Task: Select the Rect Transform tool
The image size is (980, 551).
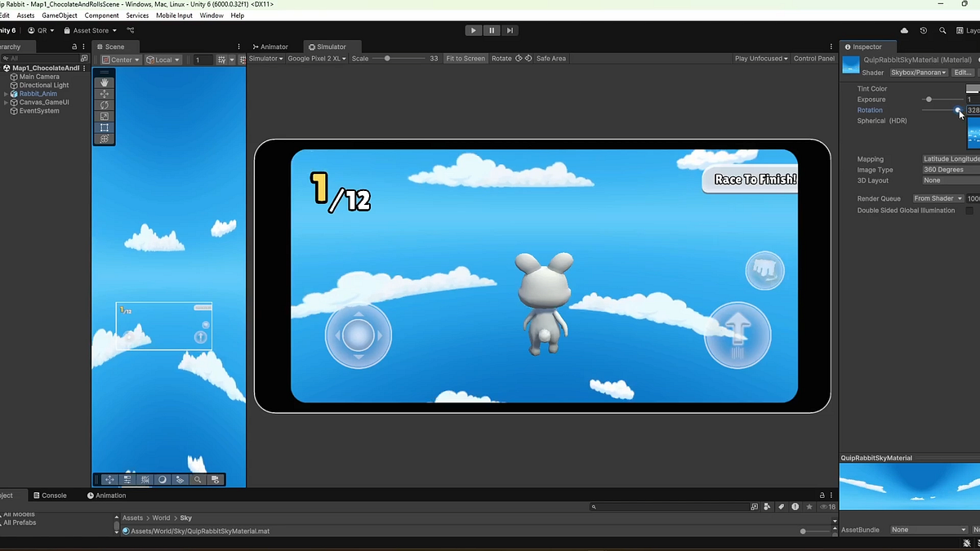Action: coord(104,127)
